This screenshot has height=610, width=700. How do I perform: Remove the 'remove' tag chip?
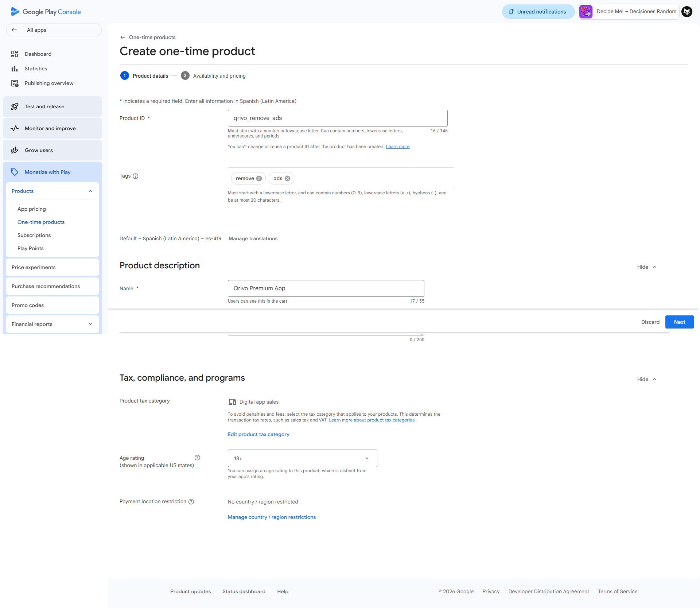tap(259, 178)
